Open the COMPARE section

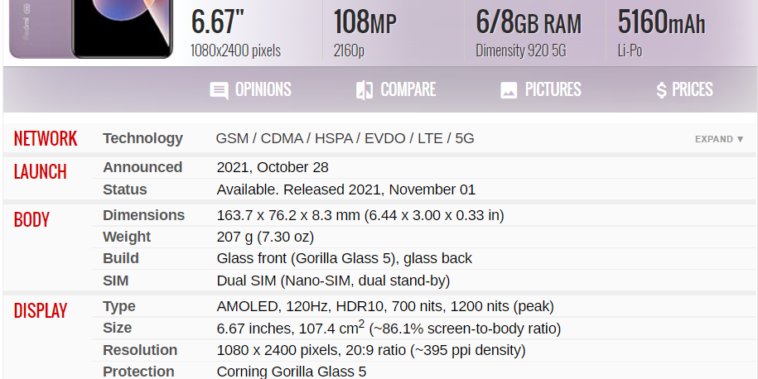point(396,90)
